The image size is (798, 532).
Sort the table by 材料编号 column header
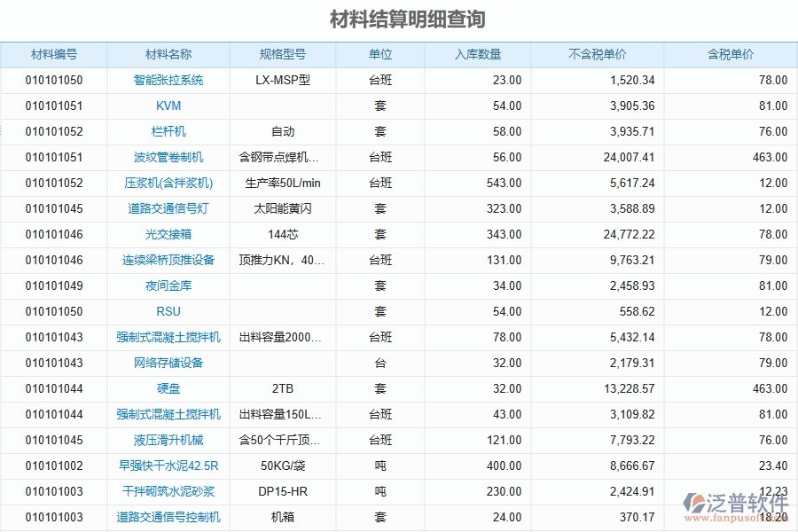53,54
